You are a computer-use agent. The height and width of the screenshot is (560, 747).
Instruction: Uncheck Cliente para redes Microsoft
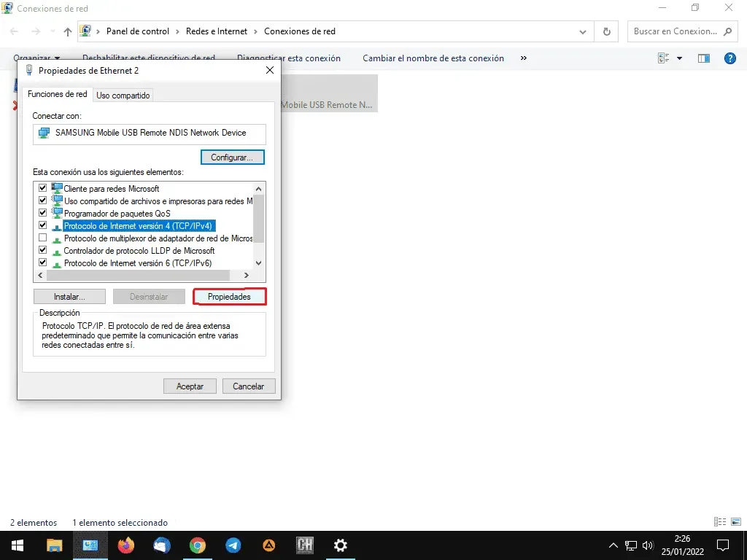[x=42, y=188]
